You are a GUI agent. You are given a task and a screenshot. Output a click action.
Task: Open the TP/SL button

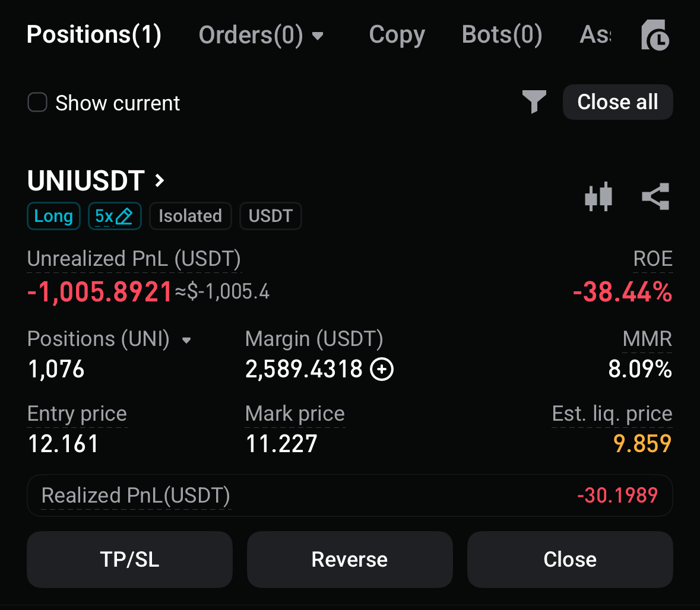click(x=129, y=559)
